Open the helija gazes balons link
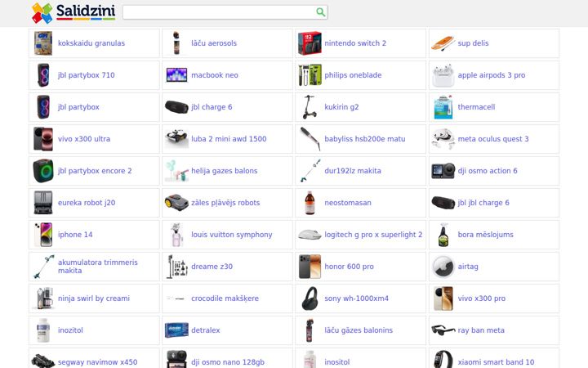 225,171
